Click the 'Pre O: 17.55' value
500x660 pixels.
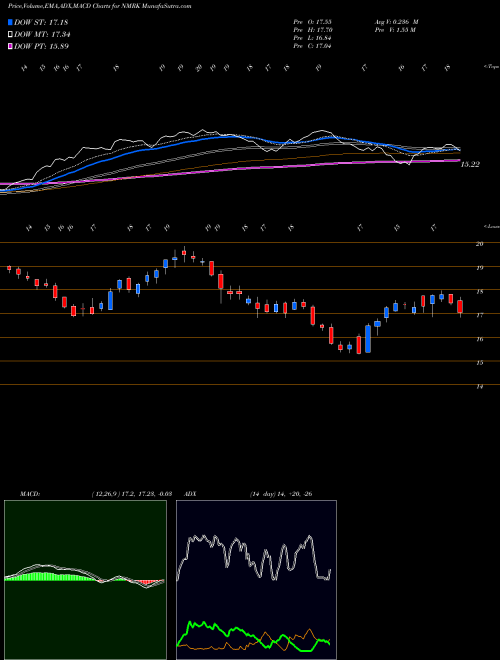coord(313,22)
